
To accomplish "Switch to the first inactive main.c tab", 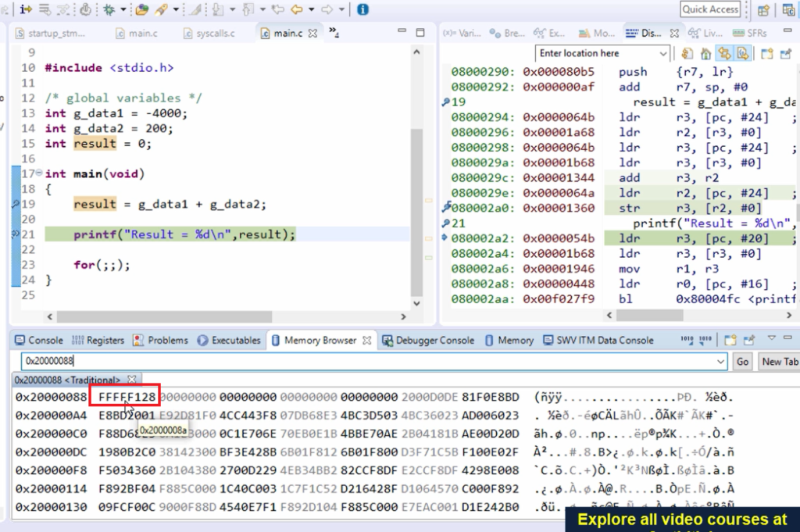I will coord(136,33).
